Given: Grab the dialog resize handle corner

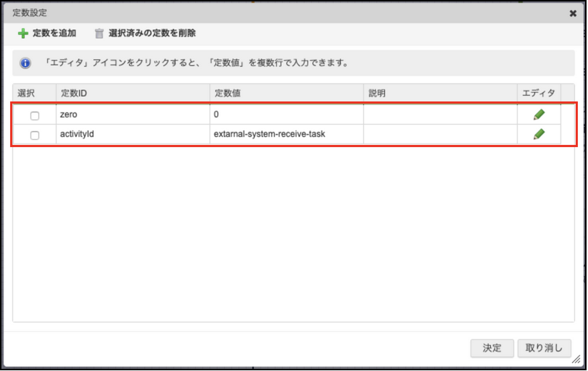Looking at the screenshot, I should pyautogui.click(x=576, y=359).
